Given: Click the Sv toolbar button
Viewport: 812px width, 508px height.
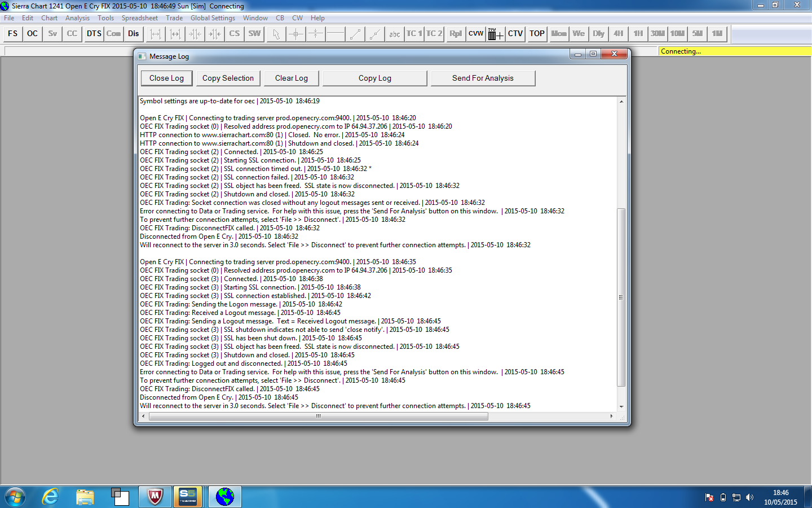Looking at the screenshot, I should coord(52,34).
